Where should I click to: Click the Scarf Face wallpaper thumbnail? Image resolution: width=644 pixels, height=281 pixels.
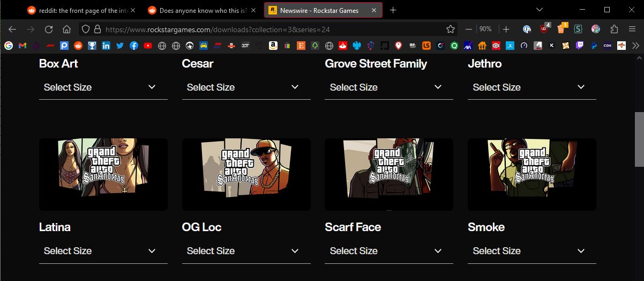point(389,174)
